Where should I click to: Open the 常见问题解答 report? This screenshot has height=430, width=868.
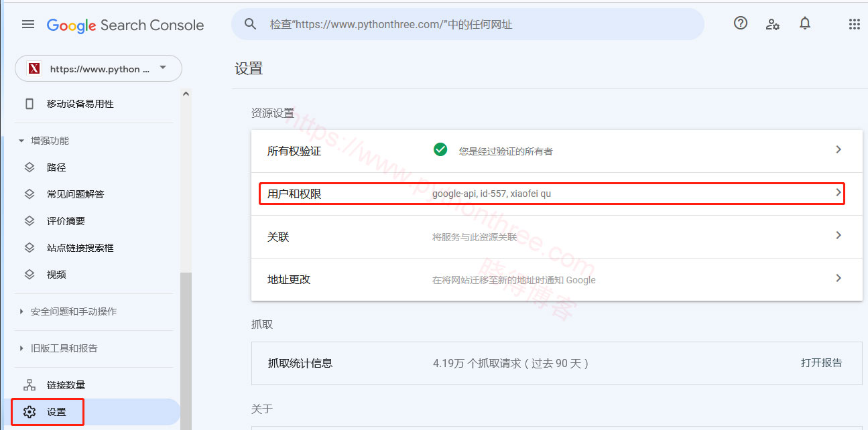tap(92, 194)
